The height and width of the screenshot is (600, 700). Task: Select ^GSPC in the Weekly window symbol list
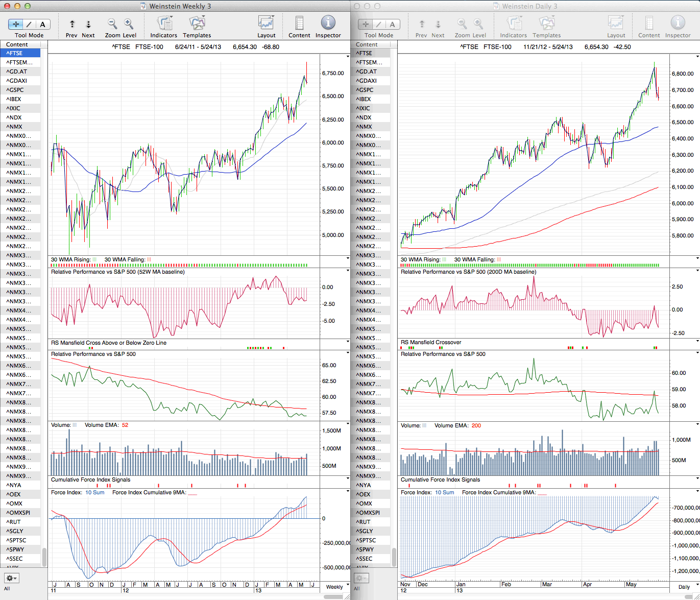pyautogui.click(x=15, y=90)
